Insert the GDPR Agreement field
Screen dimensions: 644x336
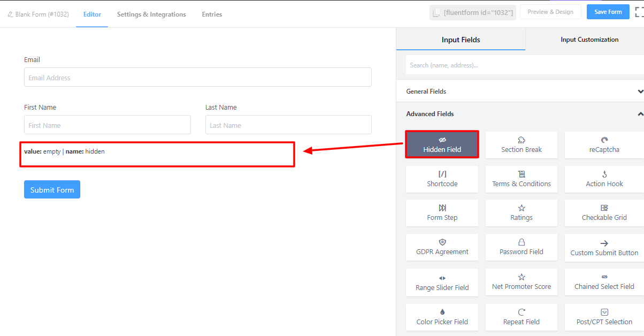[442, 247]
